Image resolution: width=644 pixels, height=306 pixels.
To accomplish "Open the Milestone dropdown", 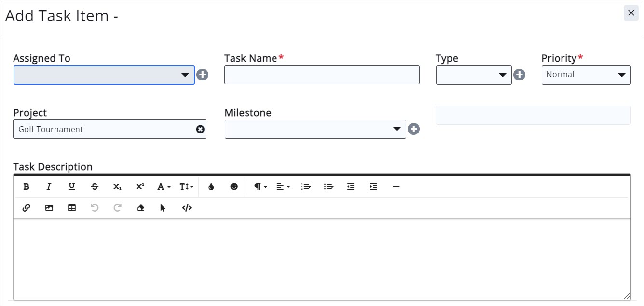I will (x=315, y=129).
